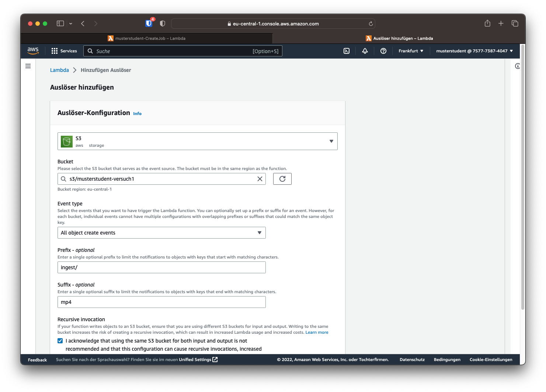This screenshot has height=392, width=546.
Task: Open external Unified Settings link icon
Action: tap(215, 360)
